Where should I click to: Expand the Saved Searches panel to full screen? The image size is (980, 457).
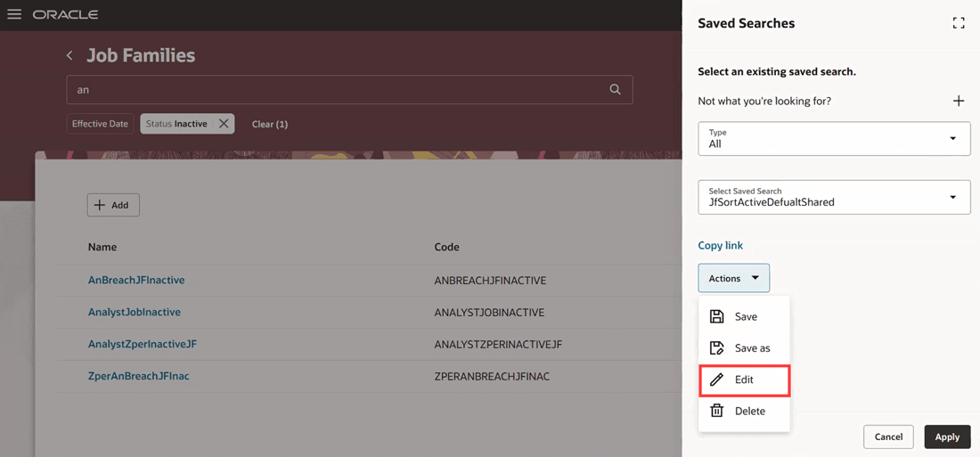click(958, 23)
